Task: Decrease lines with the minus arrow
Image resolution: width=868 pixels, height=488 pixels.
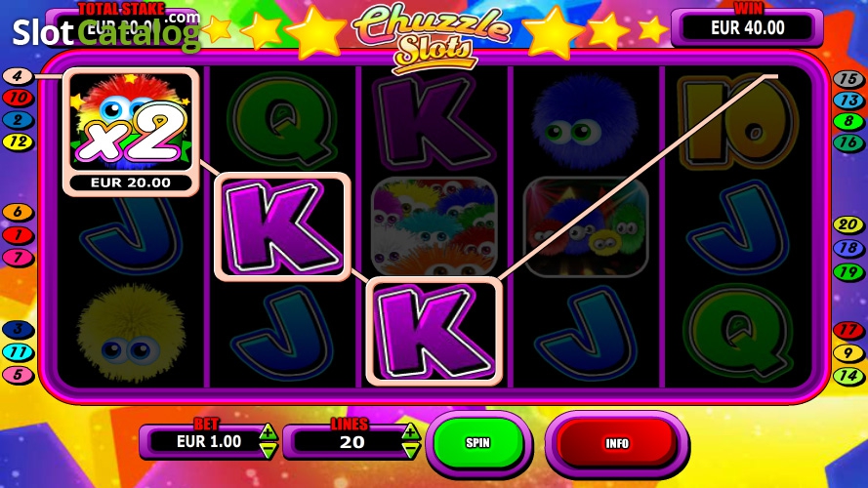Action: (x=411, y=451)
